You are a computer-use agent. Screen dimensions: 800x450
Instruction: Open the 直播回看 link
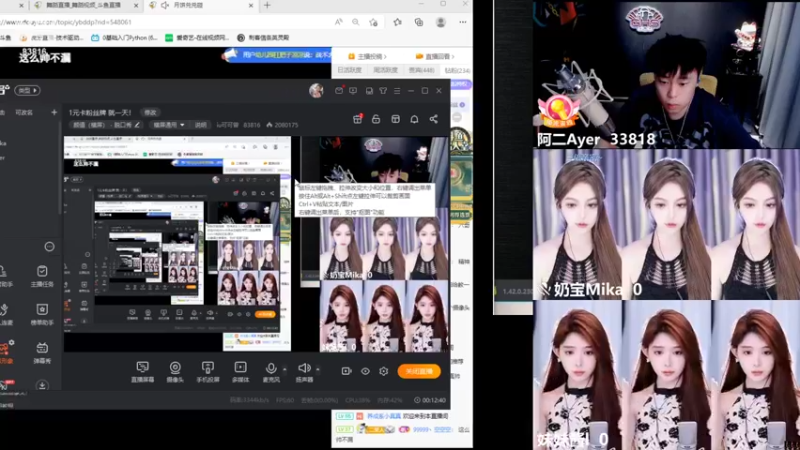click(x=435, y=56)
